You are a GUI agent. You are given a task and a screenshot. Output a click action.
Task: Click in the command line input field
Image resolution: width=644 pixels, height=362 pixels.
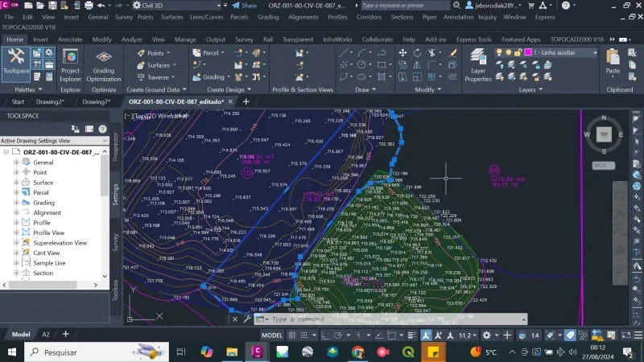coord(394,319)
